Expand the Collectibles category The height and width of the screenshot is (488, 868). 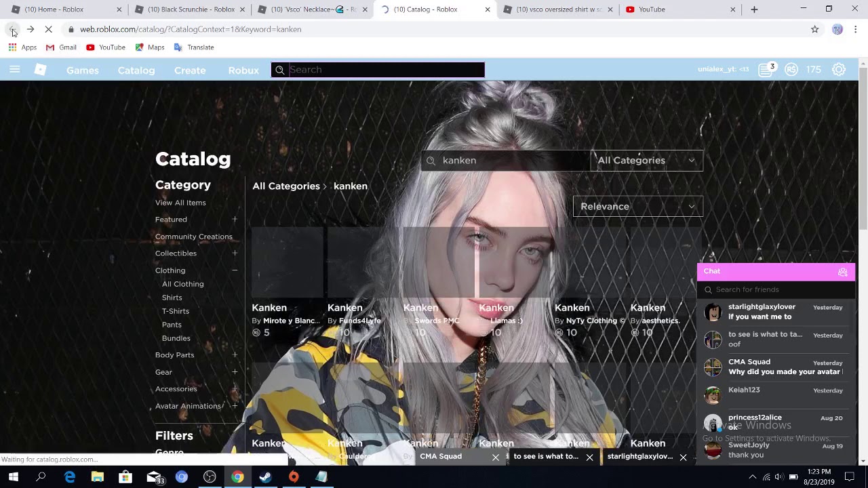pyautogui.click(x=235, y=253)
